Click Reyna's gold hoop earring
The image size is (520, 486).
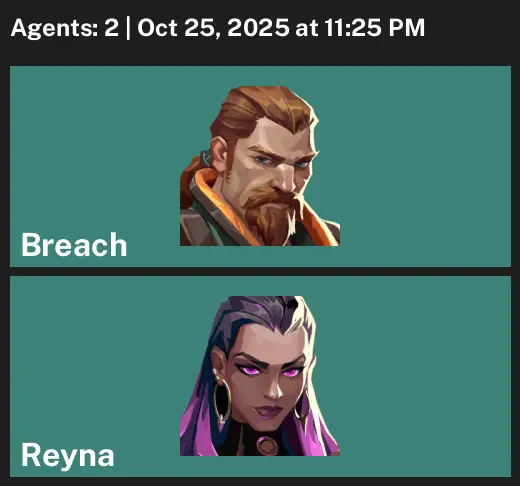(222, 400)
